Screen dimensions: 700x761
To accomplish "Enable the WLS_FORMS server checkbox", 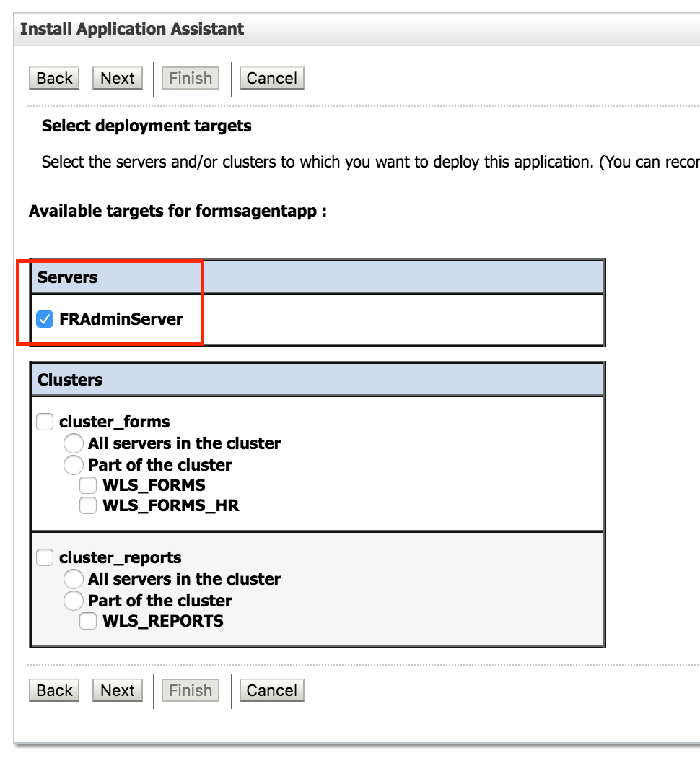I will [x=88, y=484].
